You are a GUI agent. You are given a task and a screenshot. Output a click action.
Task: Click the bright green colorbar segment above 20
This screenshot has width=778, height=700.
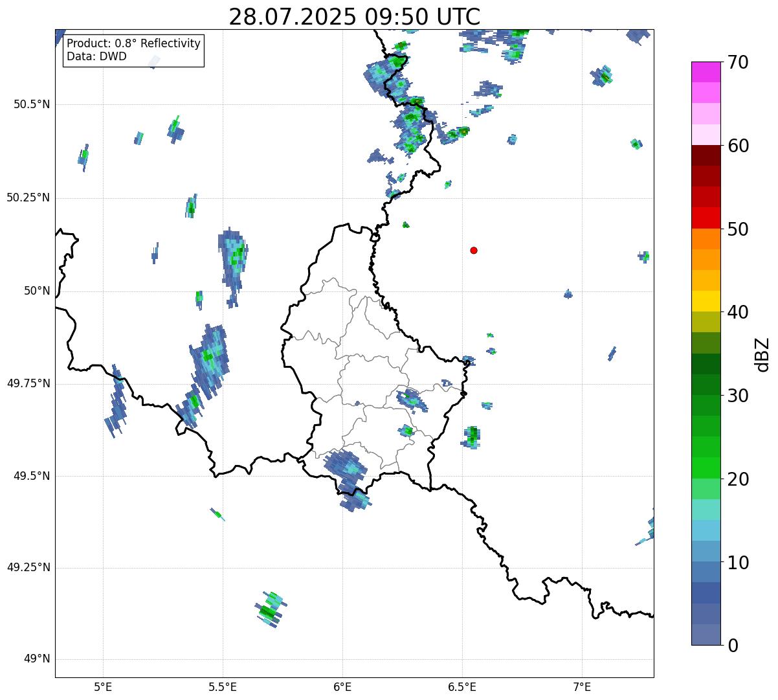point(706,468)
